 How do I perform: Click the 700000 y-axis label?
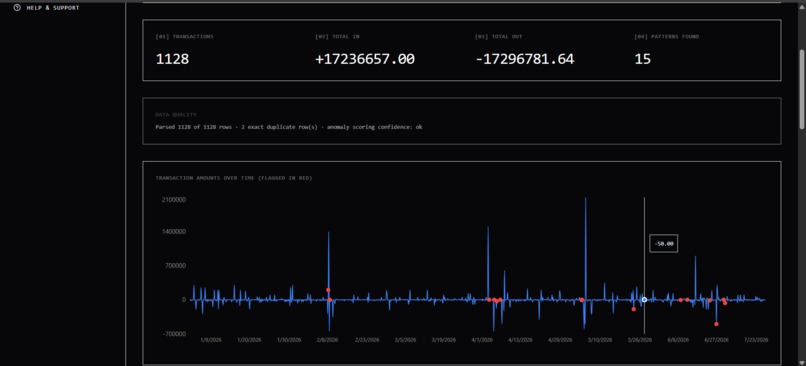coord(175,266)
